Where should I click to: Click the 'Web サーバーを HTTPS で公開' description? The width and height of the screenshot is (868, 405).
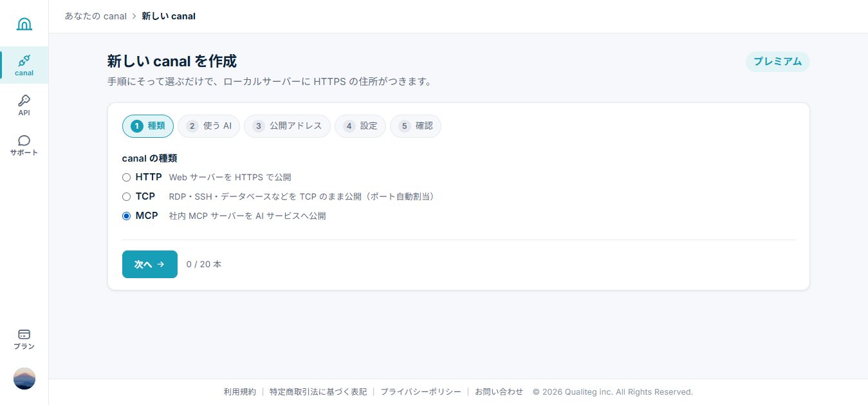pos(230,177)
